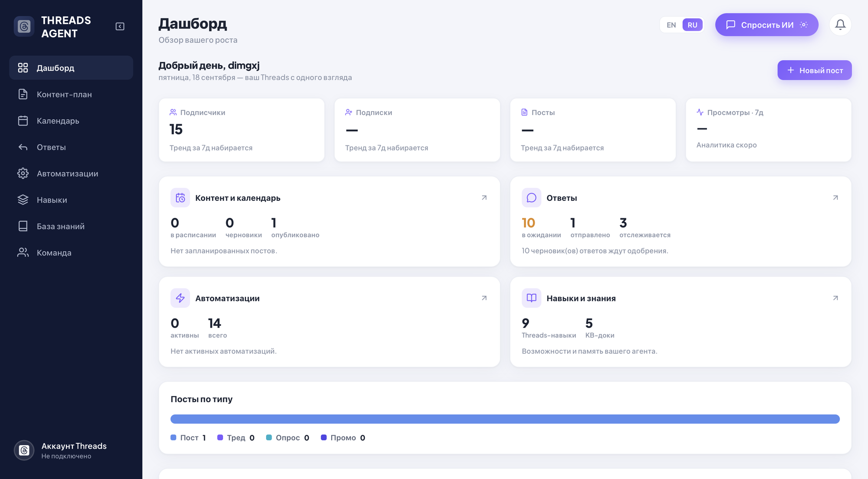Viewport: 868px width, 479px height.
Task: Click the Автоматизации card lightning icon
Action: click(x=180, y=298)
